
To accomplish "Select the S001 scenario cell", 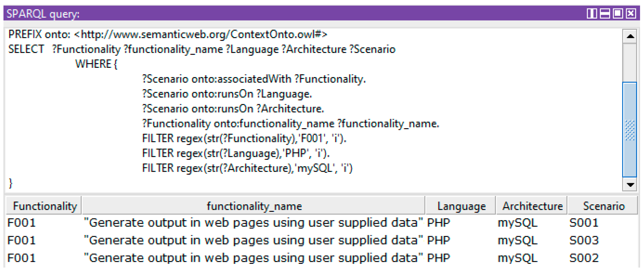I will coord(584,223).
